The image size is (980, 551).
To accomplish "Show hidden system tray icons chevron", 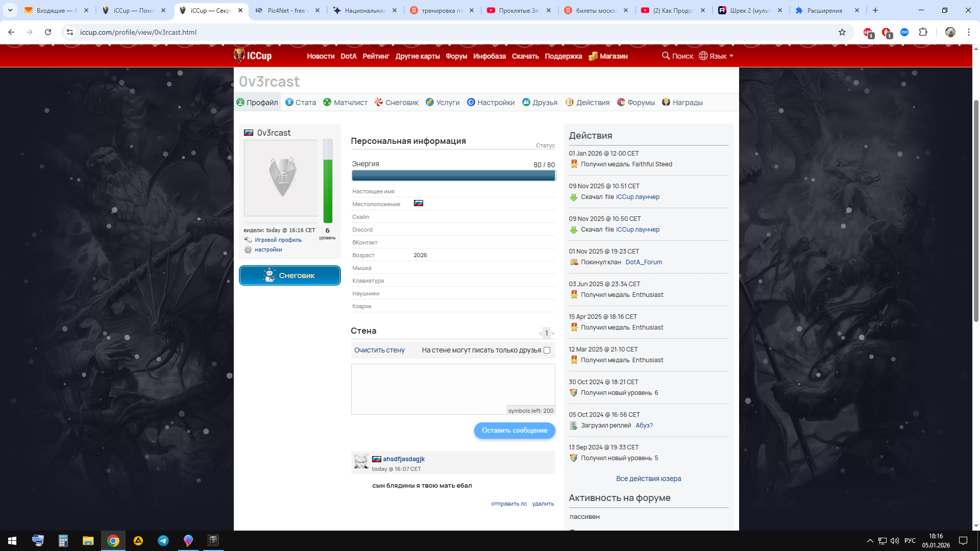I will [870, 541].
